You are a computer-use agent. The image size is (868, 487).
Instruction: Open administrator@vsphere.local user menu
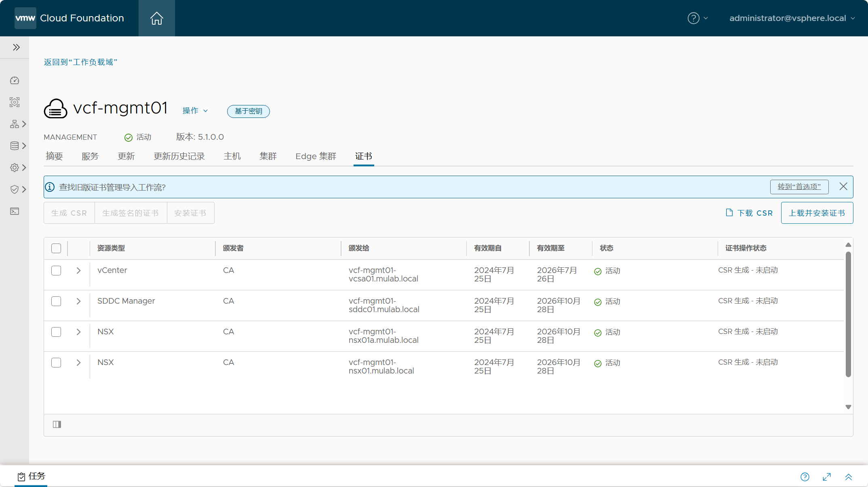click(792, 18)
